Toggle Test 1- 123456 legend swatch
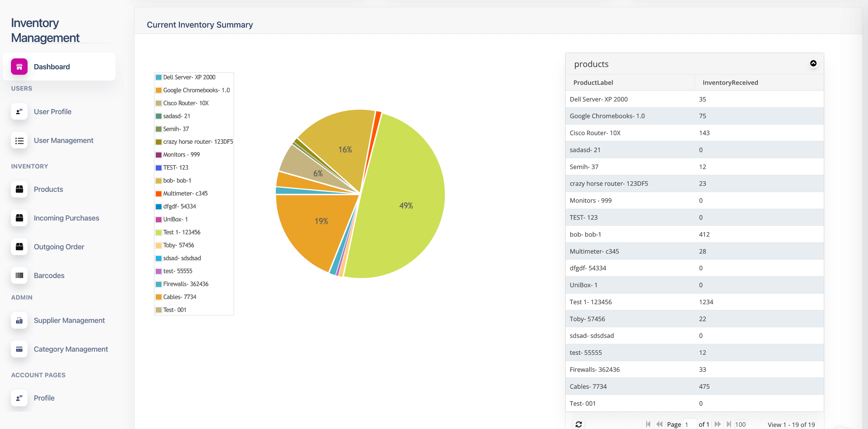This screenshot has height=429, width=868. pyautogui.click(x=158, y=233)
